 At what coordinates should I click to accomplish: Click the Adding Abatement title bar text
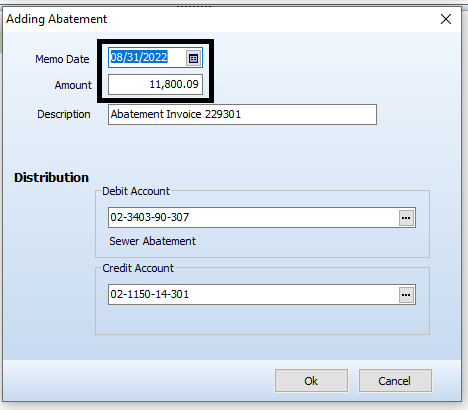57,19
